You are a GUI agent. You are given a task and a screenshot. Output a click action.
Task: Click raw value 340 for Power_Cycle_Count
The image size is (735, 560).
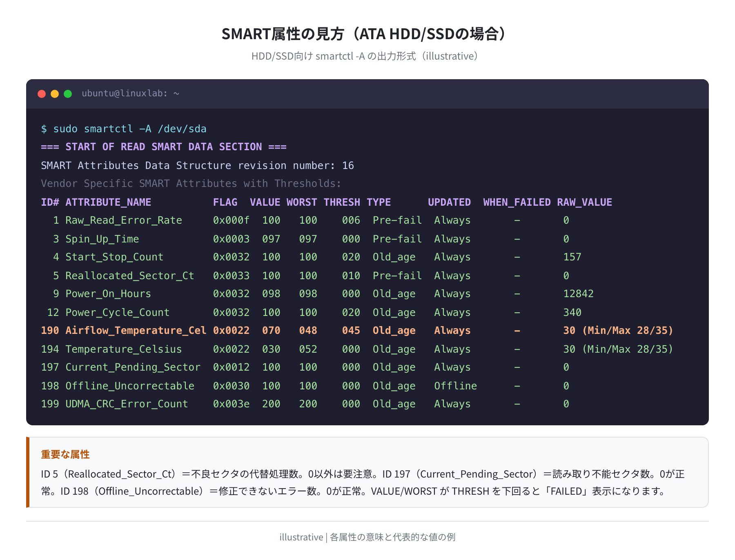[572, 313]
